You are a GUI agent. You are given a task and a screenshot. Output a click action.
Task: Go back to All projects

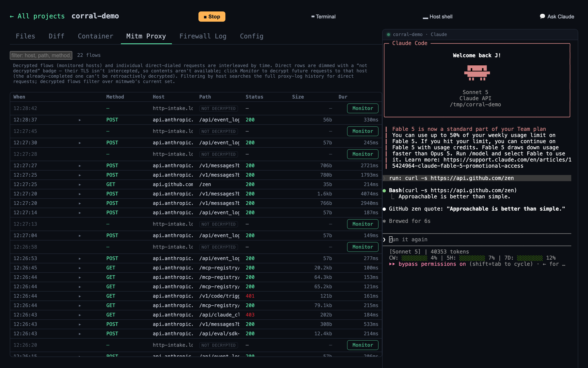click(37, 16)
